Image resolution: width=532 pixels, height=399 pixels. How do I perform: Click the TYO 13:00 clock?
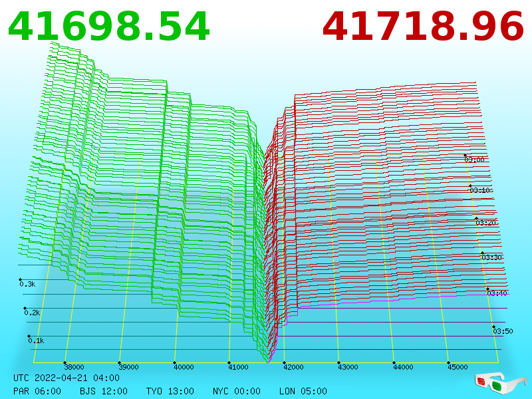click(x=170, y=391)
